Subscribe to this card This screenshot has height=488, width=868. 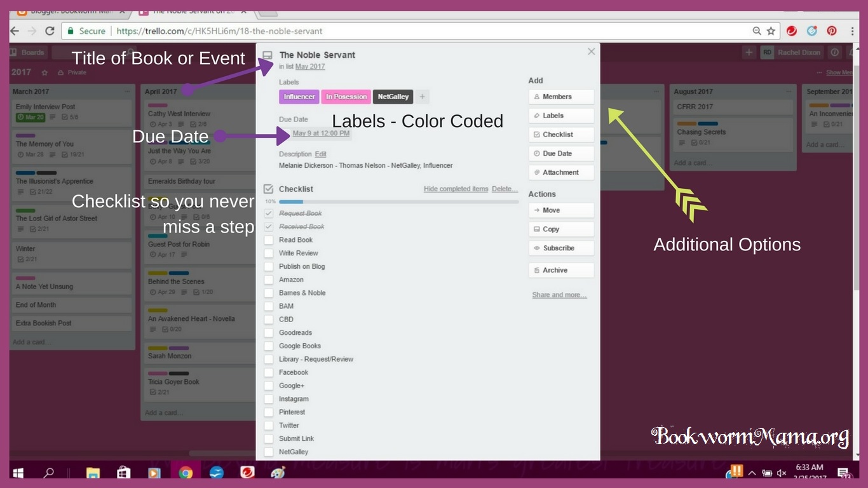[x=561, y=248]
